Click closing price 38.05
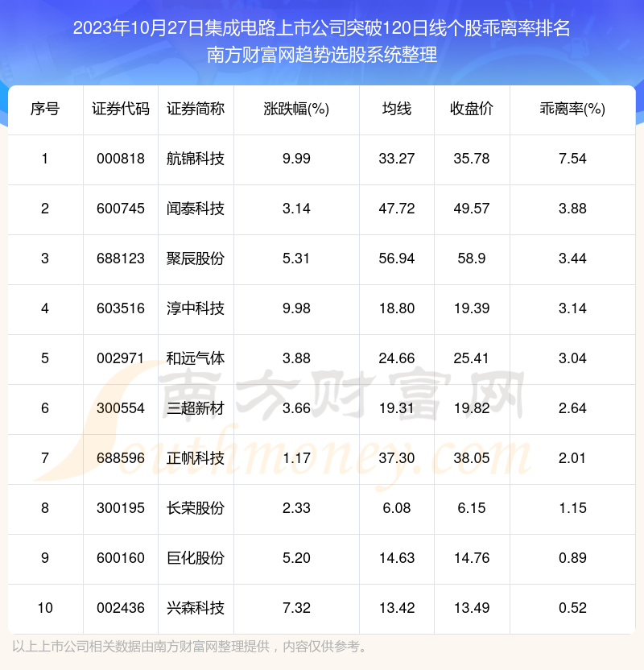 click(x=472, y=458)
